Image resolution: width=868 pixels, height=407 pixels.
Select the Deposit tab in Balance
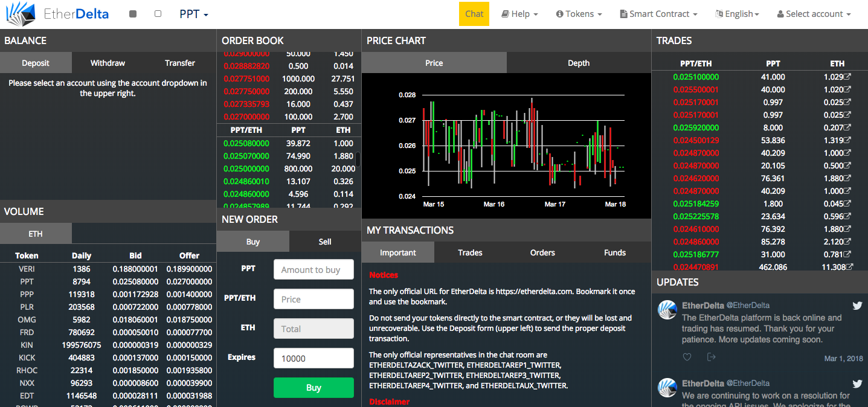pyautogui.click(x=36, y=63)
